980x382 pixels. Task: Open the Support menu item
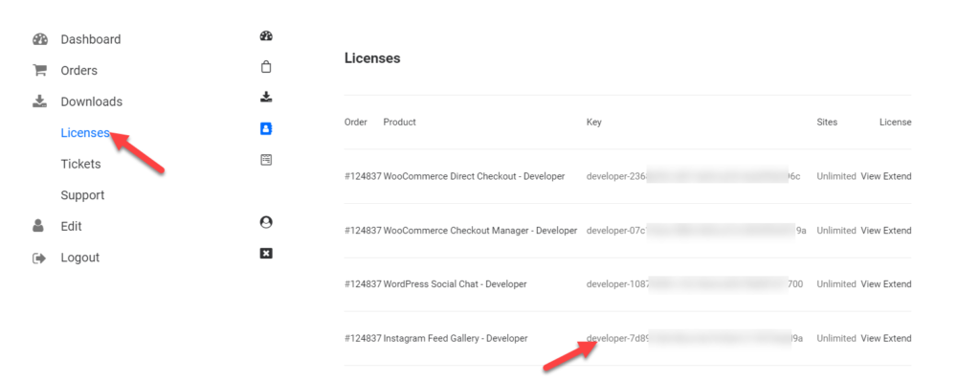coord(82,195)
